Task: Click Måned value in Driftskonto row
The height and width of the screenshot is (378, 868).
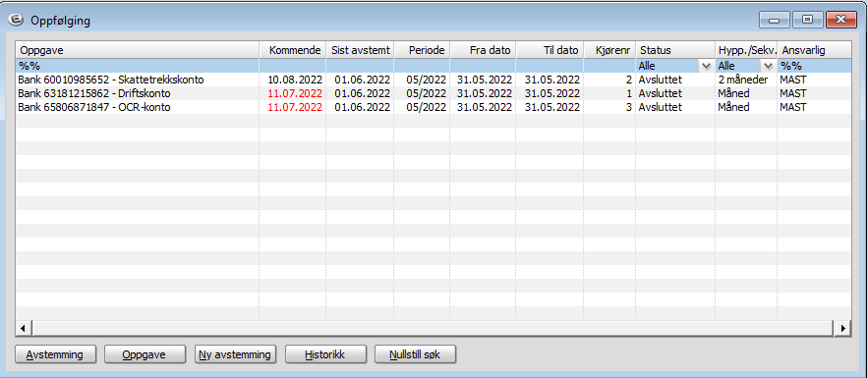Action: pos(733,93)
